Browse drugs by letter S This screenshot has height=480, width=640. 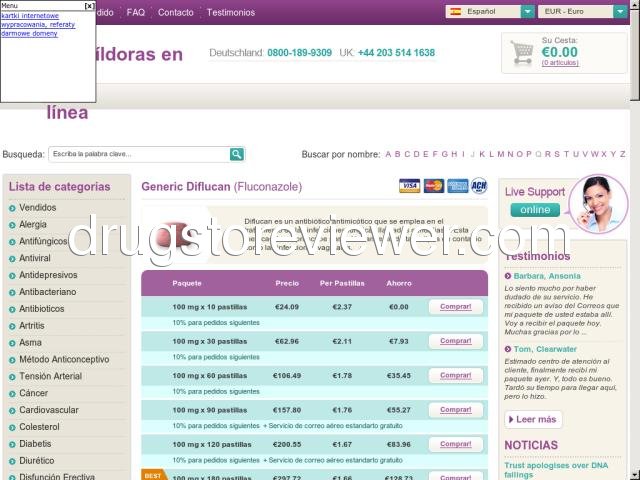pyautogui.click(x=557, y=154)
